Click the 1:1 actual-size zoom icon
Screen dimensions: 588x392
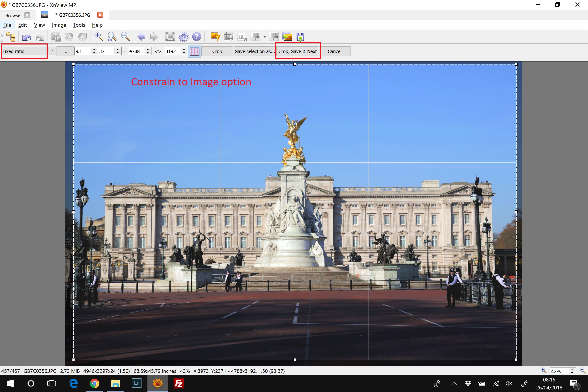[112, 37]
